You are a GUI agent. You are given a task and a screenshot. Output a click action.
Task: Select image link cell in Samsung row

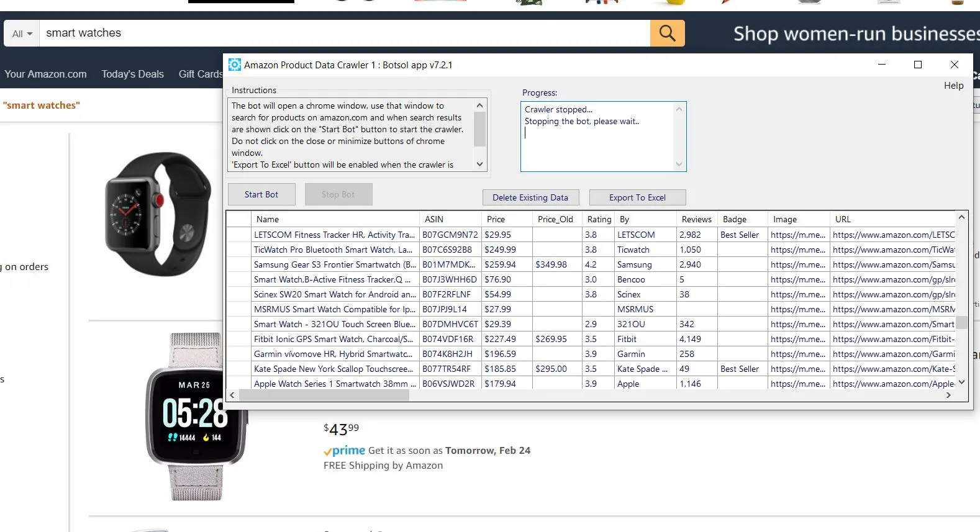click(799, 264)
